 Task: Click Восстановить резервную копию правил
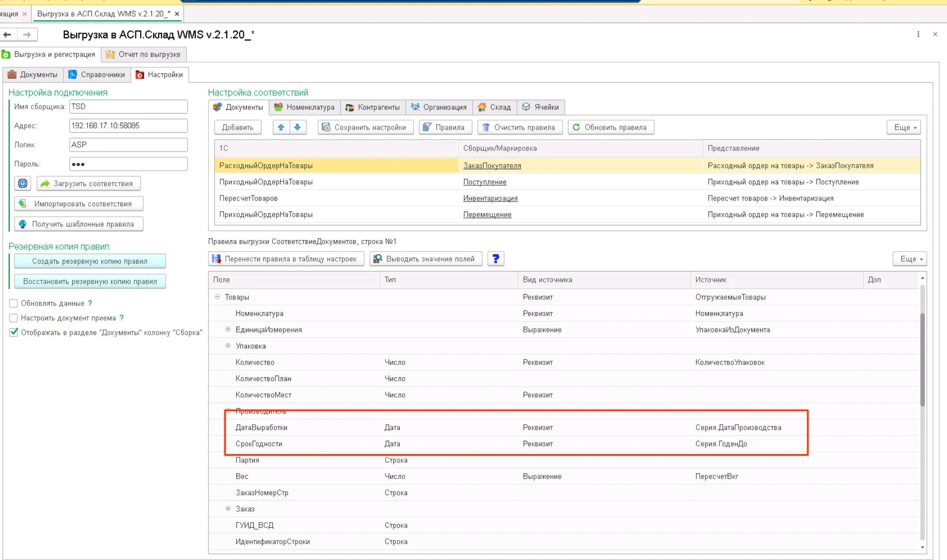(90, 282)
